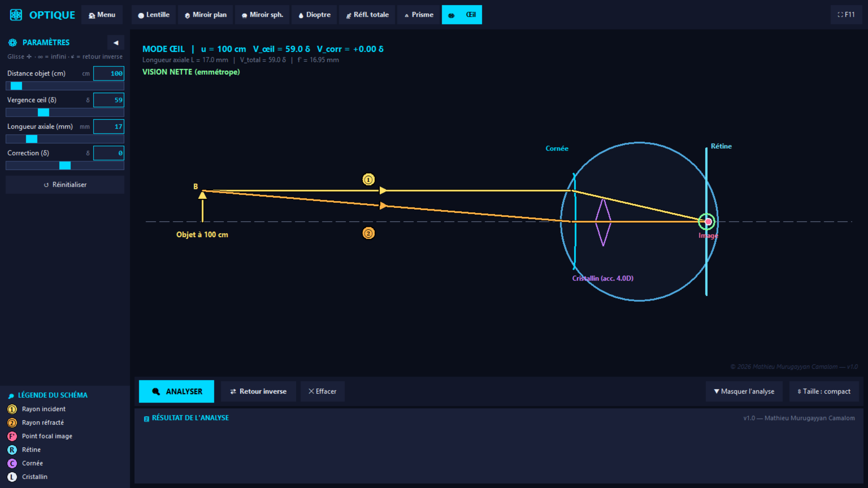
Task: Click the Correction value field
Action: coord(108,153)
